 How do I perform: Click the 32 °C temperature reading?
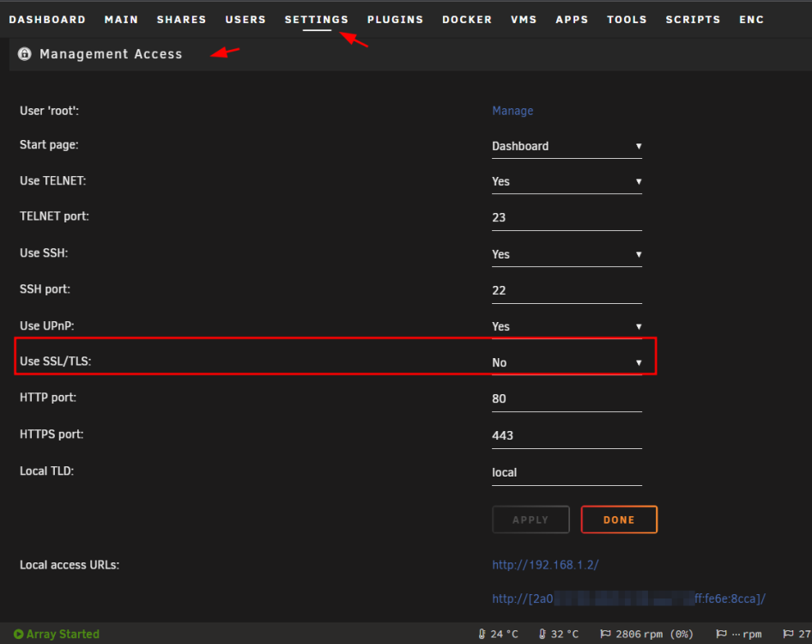[565, 635]
